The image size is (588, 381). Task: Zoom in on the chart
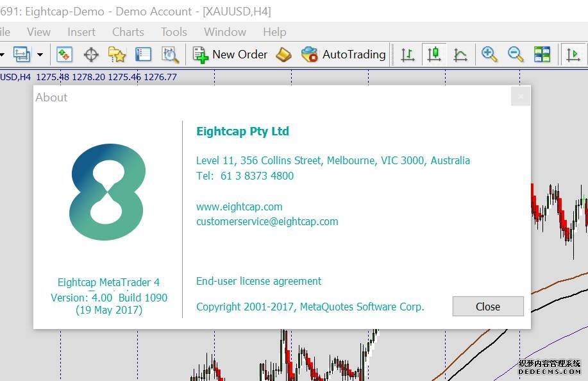(x=489, y=55)
